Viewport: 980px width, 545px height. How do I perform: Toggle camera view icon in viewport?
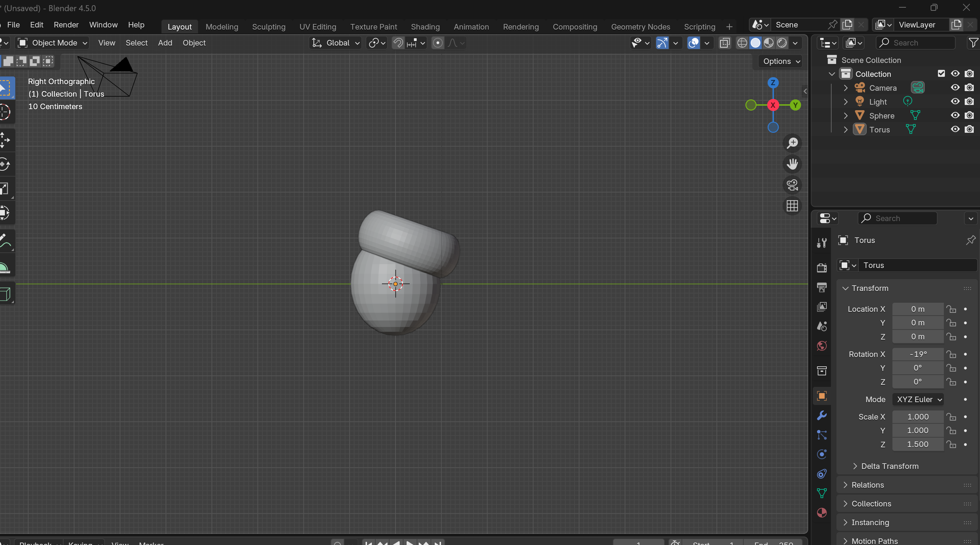tap(792, 185)
